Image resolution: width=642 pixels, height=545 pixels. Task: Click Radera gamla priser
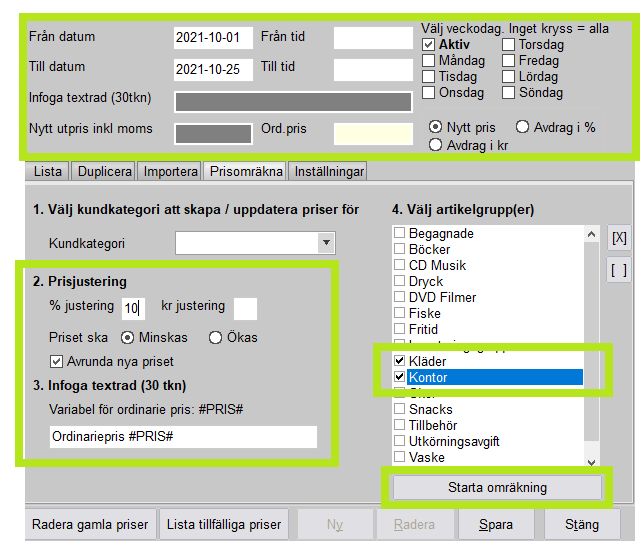(90, 524)
